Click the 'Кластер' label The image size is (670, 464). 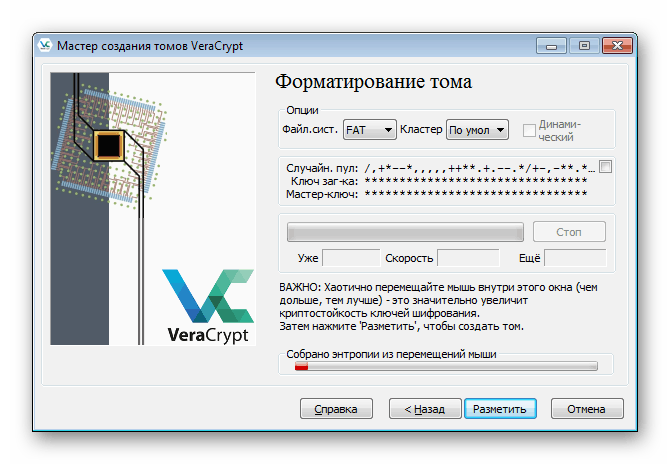(421, 129)
